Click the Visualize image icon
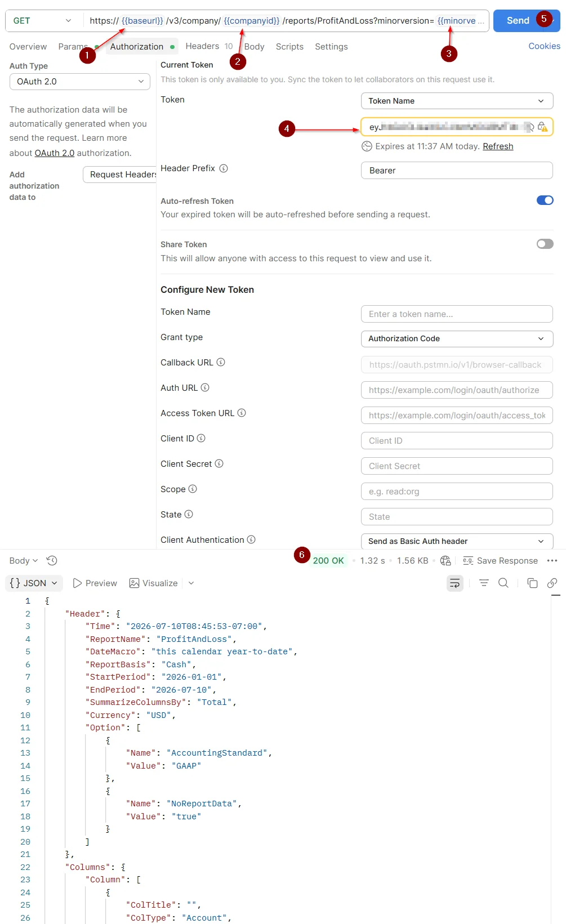Screen dimensions: 566x924 (x=134, y=583)
